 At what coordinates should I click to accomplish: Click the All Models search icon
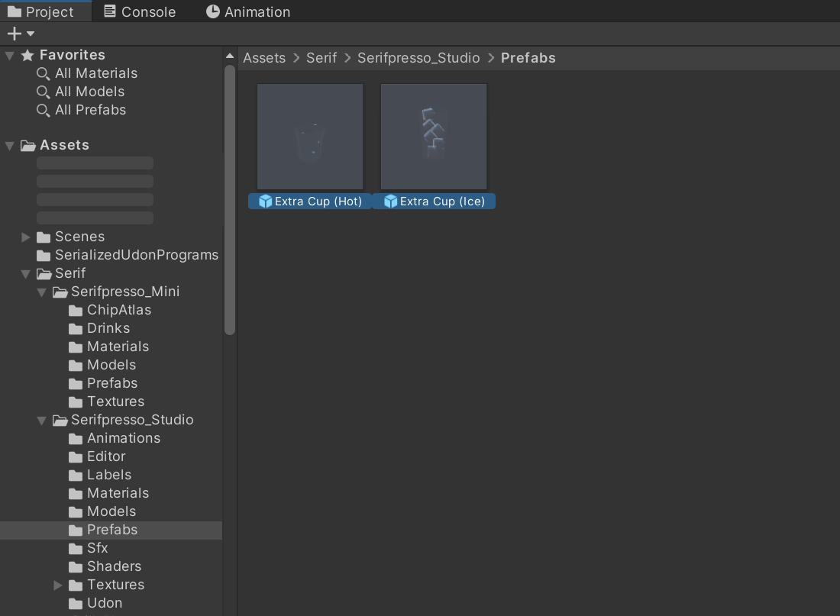point(43,92)
